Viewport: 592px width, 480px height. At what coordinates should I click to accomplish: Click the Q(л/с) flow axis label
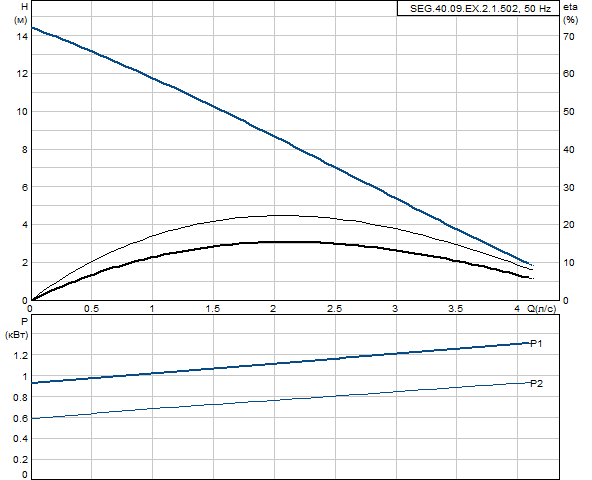pyautogui.click(x=541, y=309)
